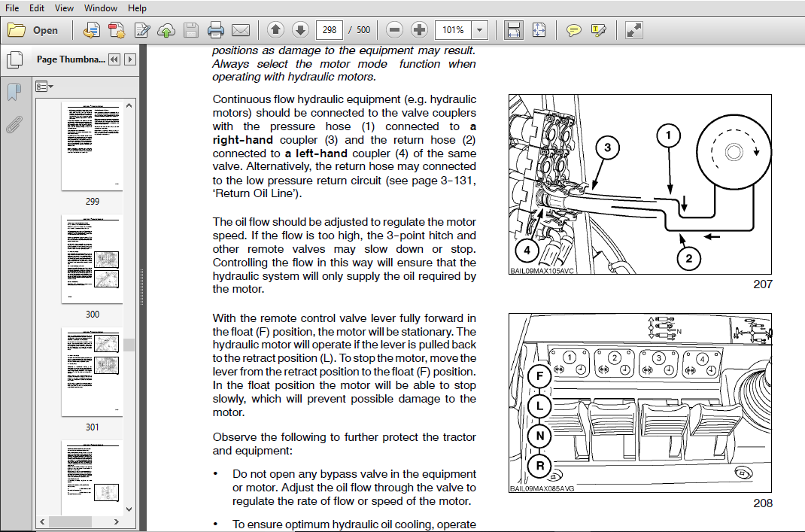The image size is (805, 532).
Task: Click figure 207 hydraulic coupler diagram
Action: coord(640,184)
